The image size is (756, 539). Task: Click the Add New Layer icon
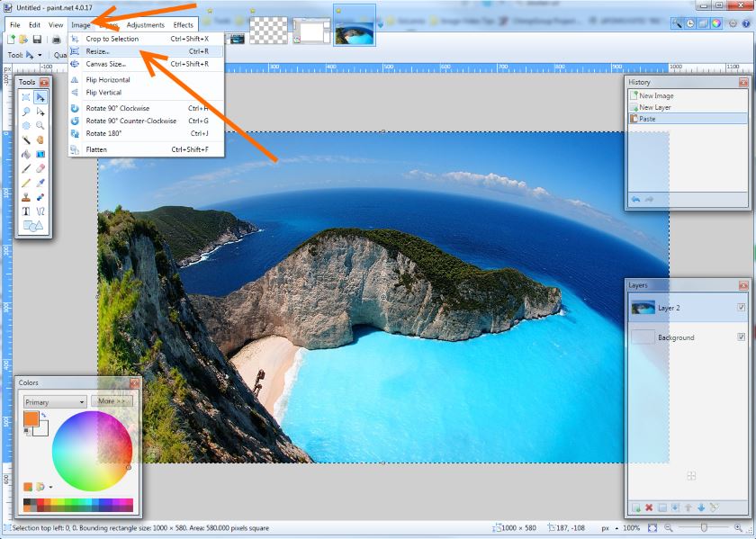tap(635, 508)
